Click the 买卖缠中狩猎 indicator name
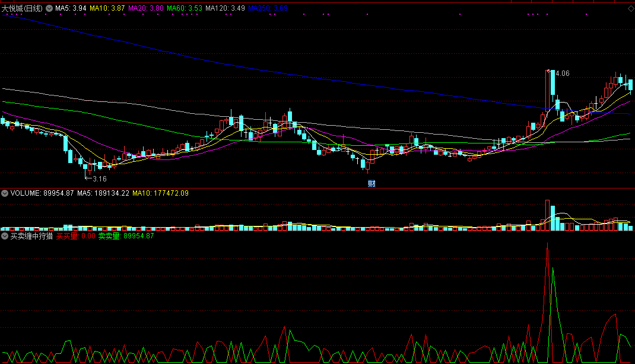Screen dimensions: 635x364 tap(31, 236)
